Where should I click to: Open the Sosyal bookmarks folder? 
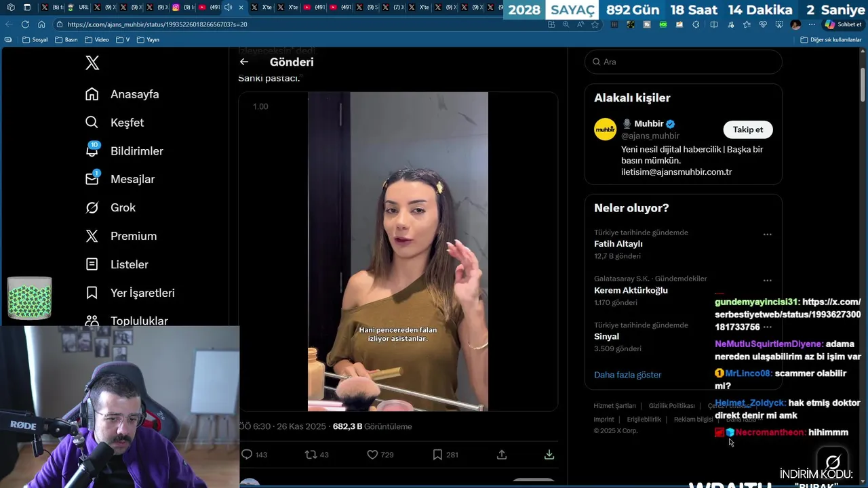click(x=35, y=40)
